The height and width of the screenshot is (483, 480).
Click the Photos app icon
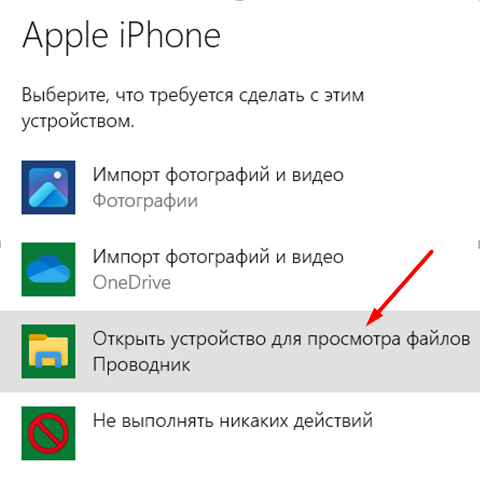coord(48,187)
